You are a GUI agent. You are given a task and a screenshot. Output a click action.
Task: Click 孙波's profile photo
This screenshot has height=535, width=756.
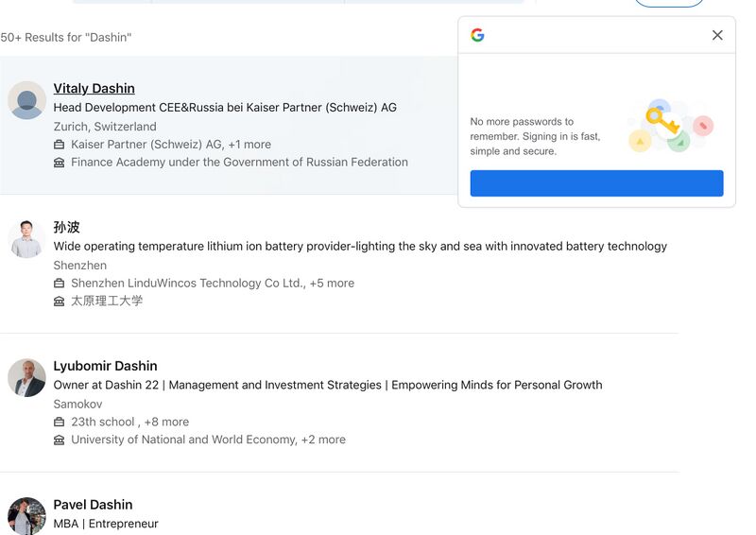click(26, 239)
